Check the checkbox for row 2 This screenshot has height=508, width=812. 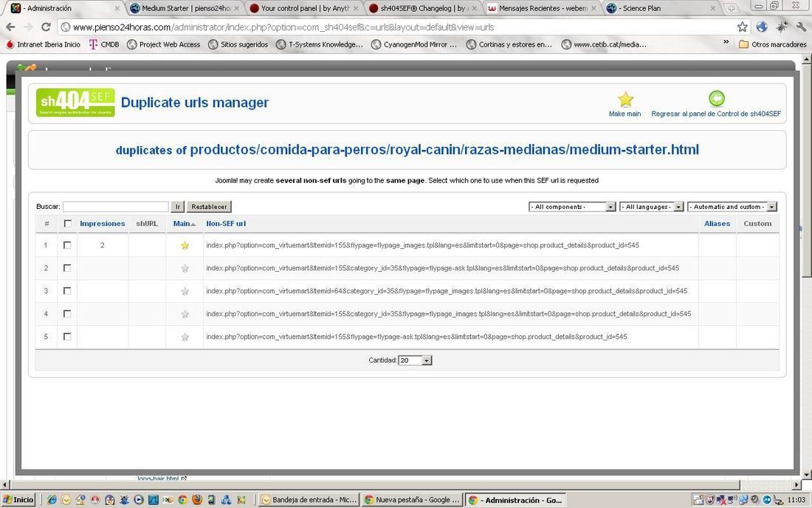(66, 268)
